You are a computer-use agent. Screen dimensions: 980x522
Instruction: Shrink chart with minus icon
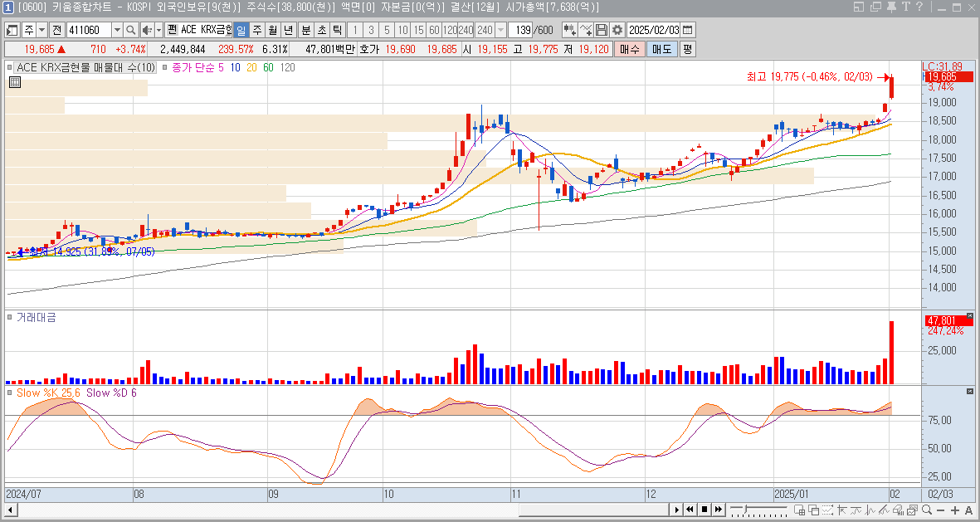click(x=941, y=510)
